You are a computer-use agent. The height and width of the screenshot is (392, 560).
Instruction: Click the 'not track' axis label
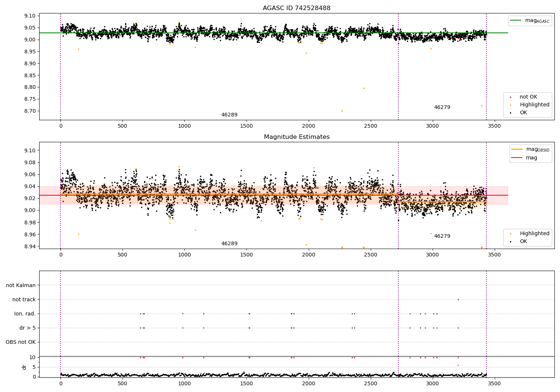tap(24, 300)
